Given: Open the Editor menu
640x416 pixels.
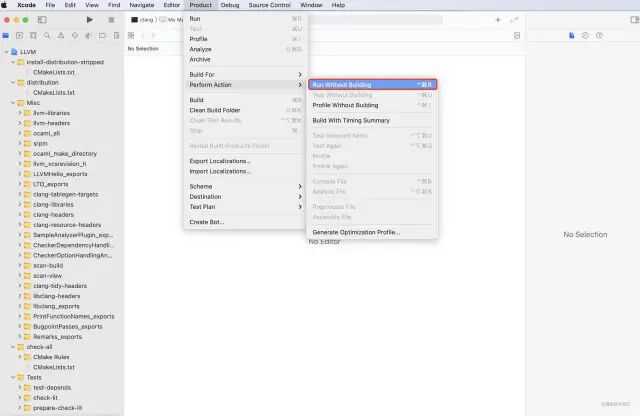Looking at the screenshot, I should [x=171, y=5].
